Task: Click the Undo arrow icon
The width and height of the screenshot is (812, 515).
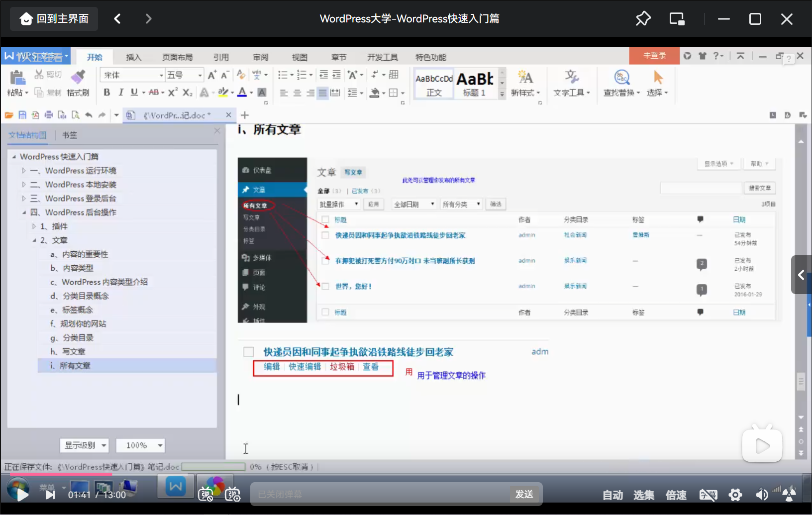Action: click(89, 115)
